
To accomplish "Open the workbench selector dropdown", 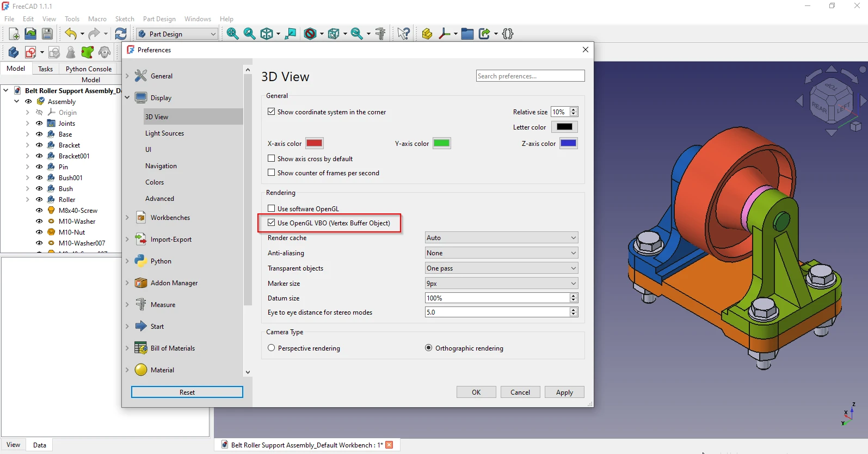I will [x=177, y=34].
